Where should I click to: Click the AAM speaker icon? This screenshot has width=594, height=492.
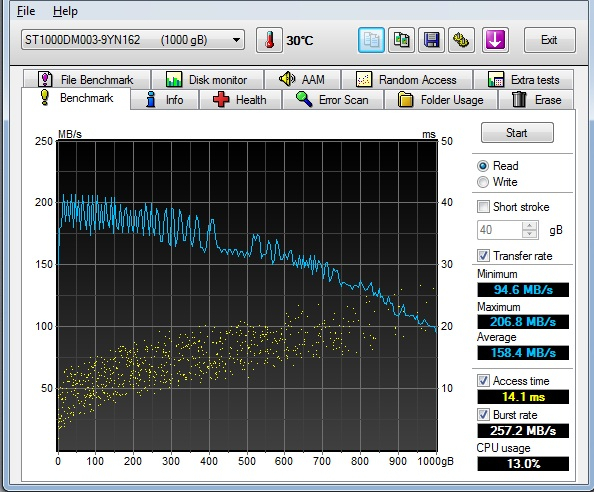pyautogui.click(x=287, y=79)
